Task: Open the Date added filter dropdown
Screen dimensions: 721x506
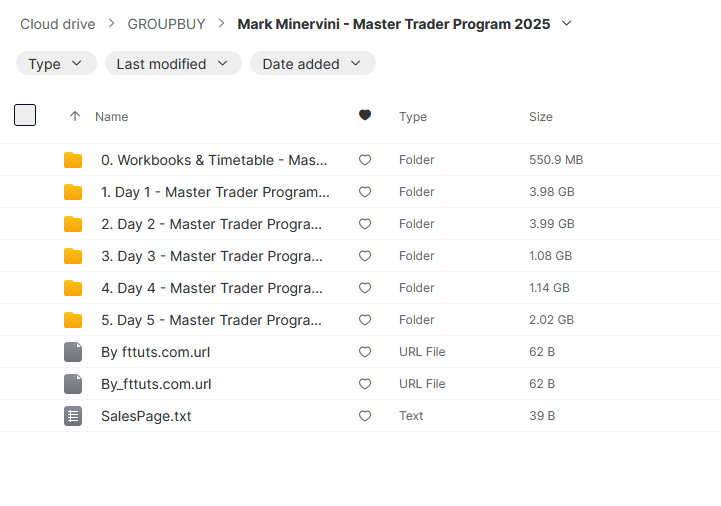Action: pos(312,64)
